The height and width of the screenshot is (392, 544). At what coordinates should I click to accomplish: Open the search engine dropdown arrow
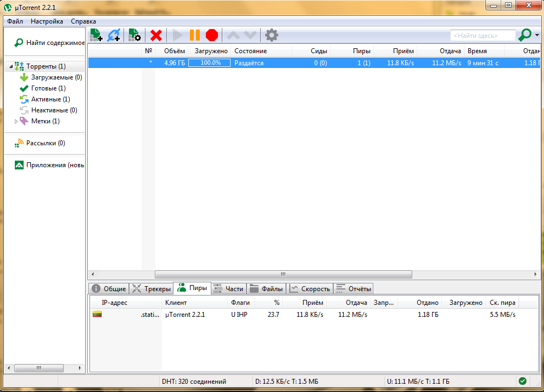[x=537, y=35]
